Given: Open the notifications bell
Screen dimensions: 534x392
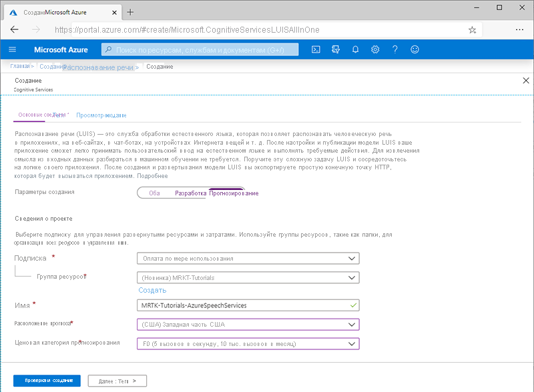Looking at the screenshot, I should click(355, 50).
